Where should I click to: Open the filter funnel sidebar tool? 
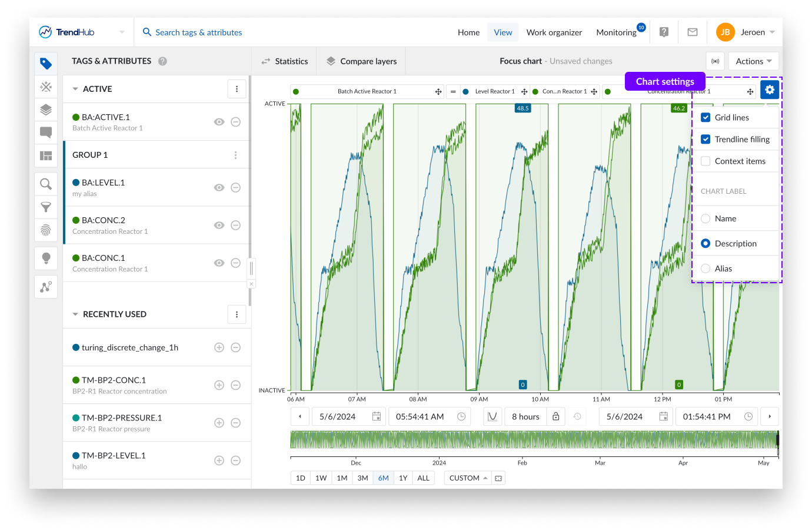coord(46,207)
